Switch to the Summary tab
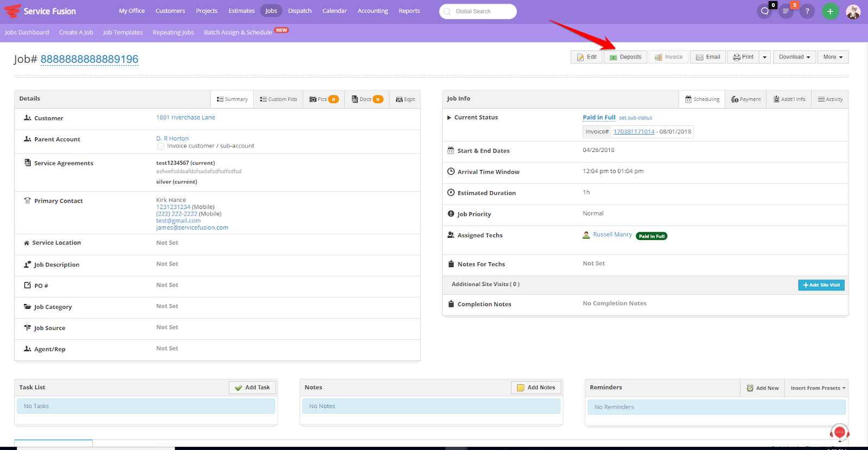The image size is (868, 450). point(232,99)
